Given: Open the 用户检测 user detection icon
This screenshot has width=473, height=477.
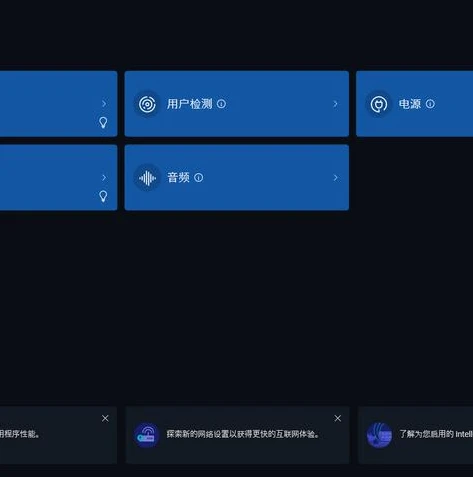Looking at the screenshot, I should pyautogui.click(x=147, y=104).
